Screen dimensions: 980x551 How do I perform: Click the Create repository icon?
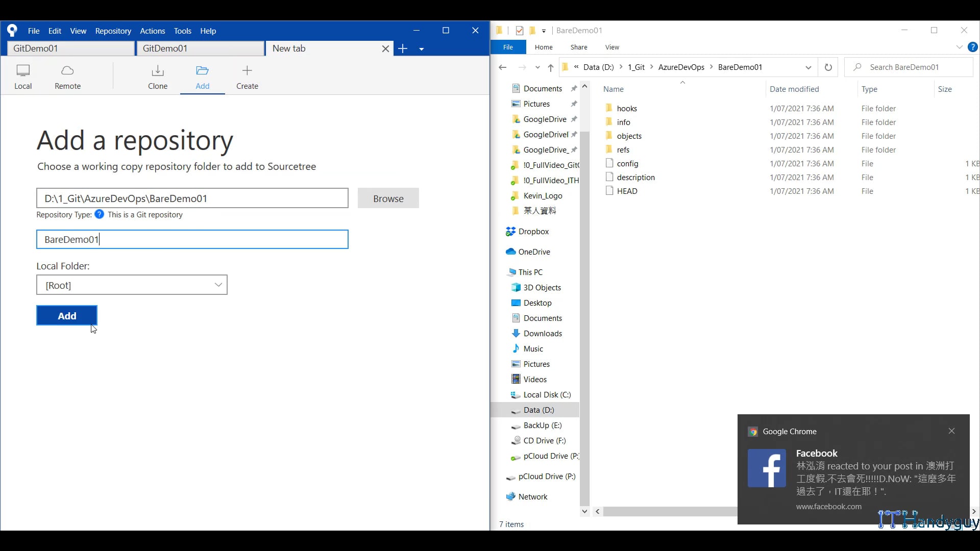click(x=247, y=77)
